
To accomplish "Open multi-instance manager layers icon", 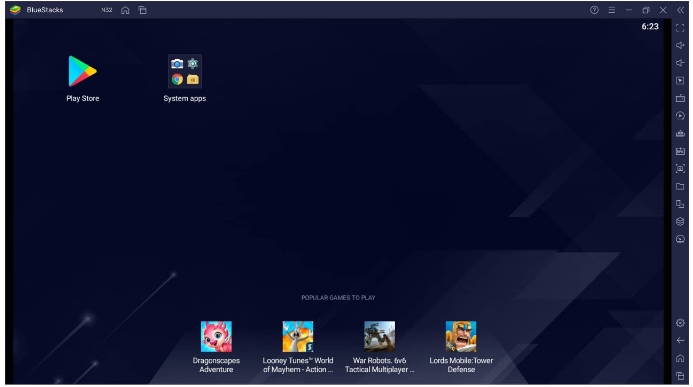I will 680,221.
